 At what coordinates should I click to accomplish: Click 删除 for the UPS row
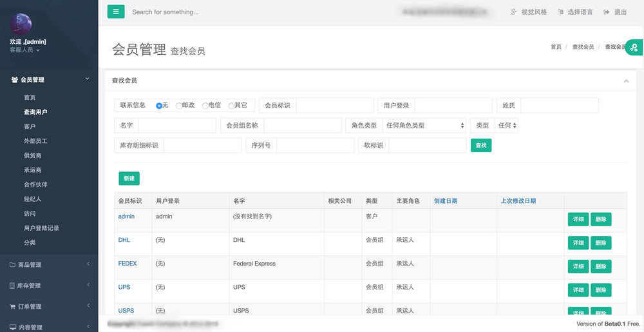601,290
